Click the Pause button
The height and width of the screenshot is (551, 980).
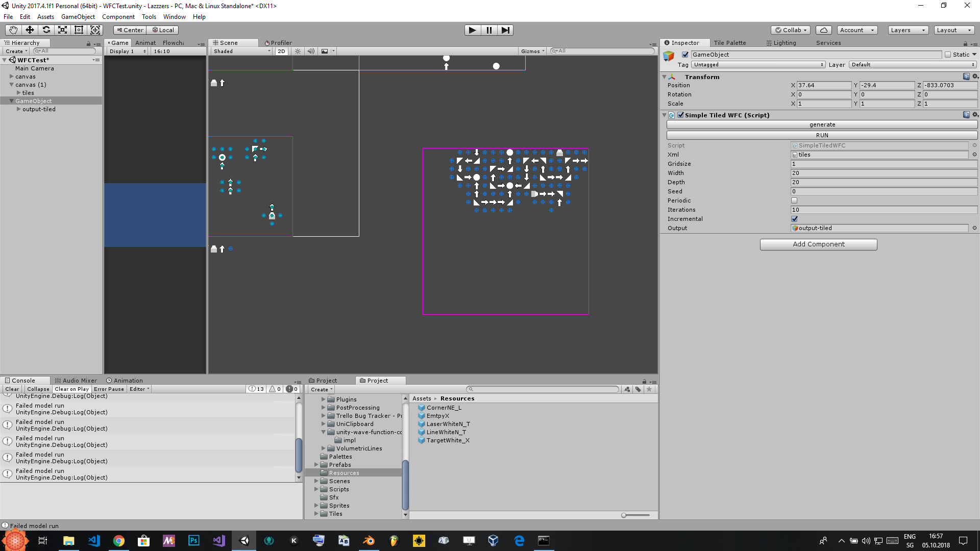(x=489, y=30)
